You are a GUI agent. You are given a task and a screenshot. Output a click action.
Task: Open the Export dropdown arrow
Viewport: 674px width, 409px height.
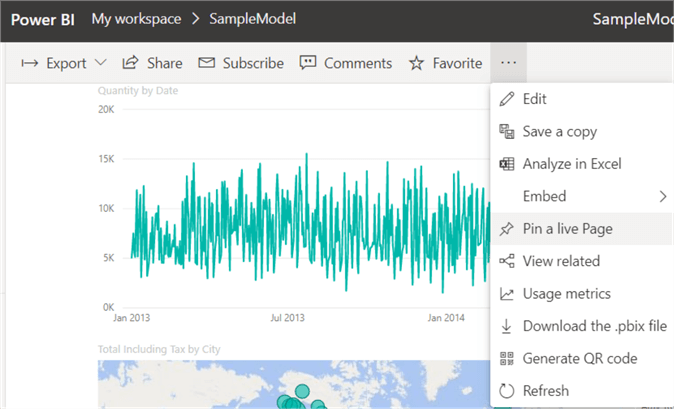click(101, 63)
